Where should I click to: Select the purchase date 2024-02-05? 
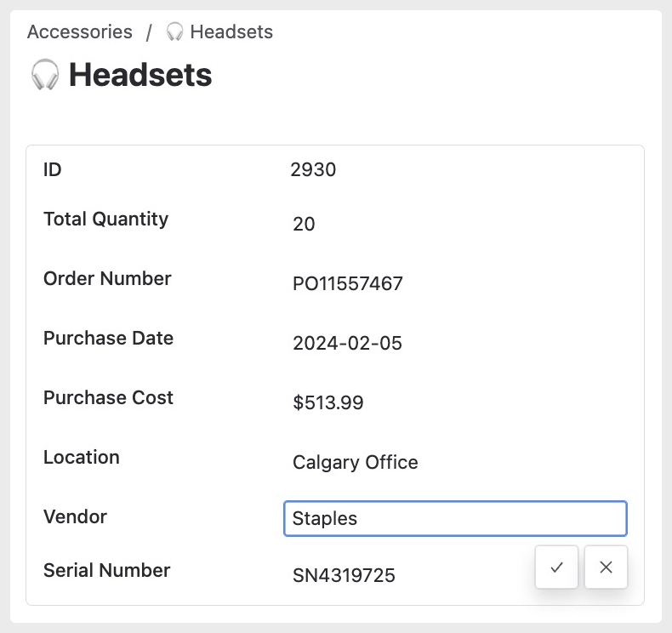point(347,343)
